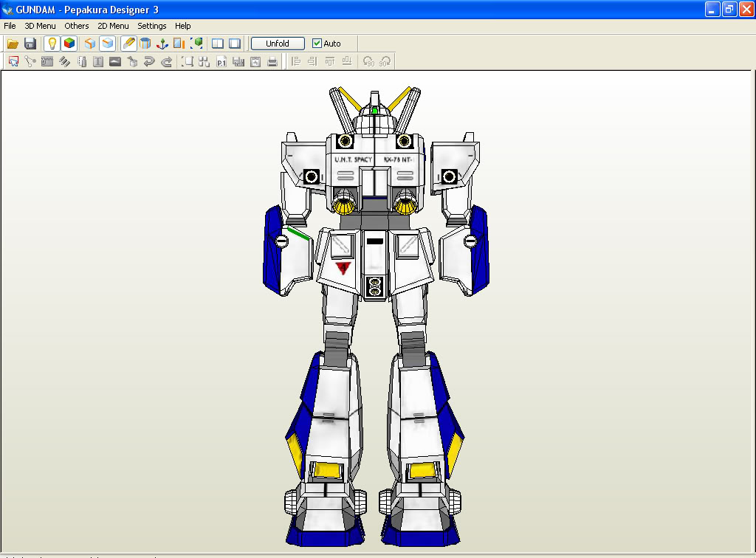Toggle the lighting light bulb icon
The width and height of the screenshot is (756, 558).
click(x=52, y=44)
